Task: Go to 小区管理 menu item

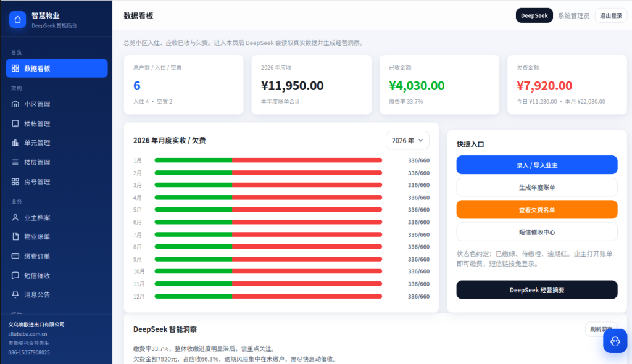Action: [56, 104]
